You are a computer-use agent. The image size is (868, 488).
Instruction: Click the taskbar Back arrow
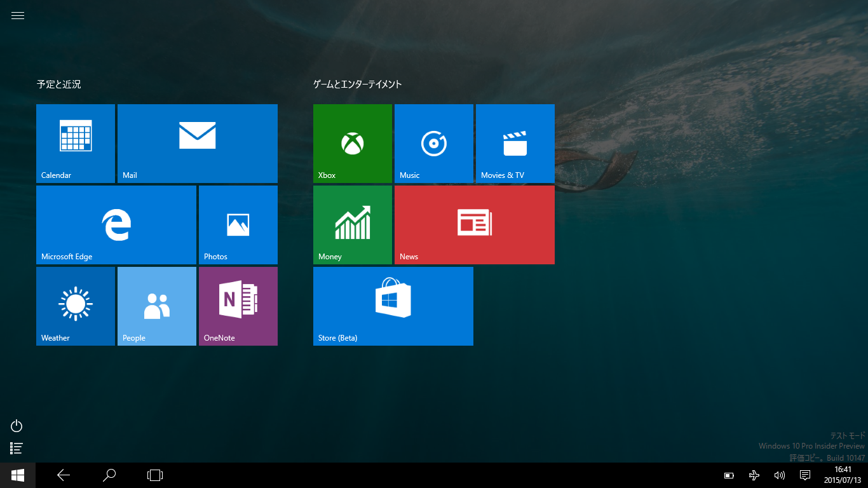pyautogui.click(x=64, y=475)
